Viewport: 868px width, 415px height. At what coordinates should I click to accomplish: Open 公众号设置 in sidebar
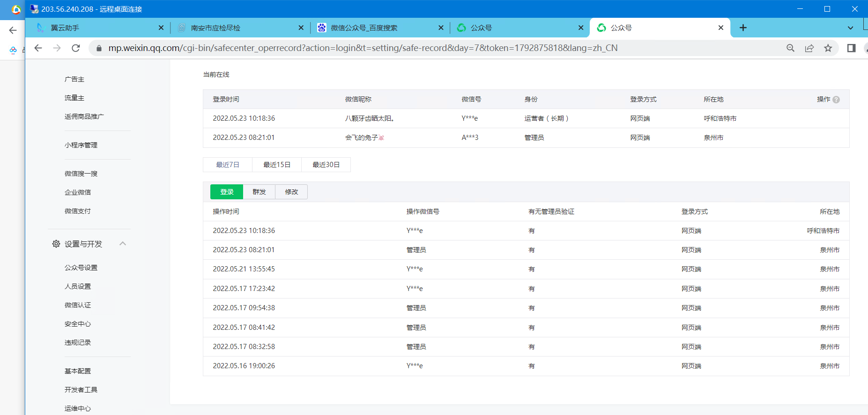click(81, 268)
